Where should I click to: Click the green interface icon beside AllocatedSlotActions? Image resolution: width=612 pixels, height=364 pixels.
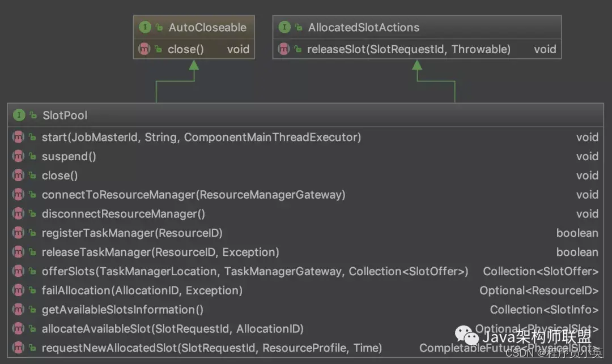pos(284,27)
